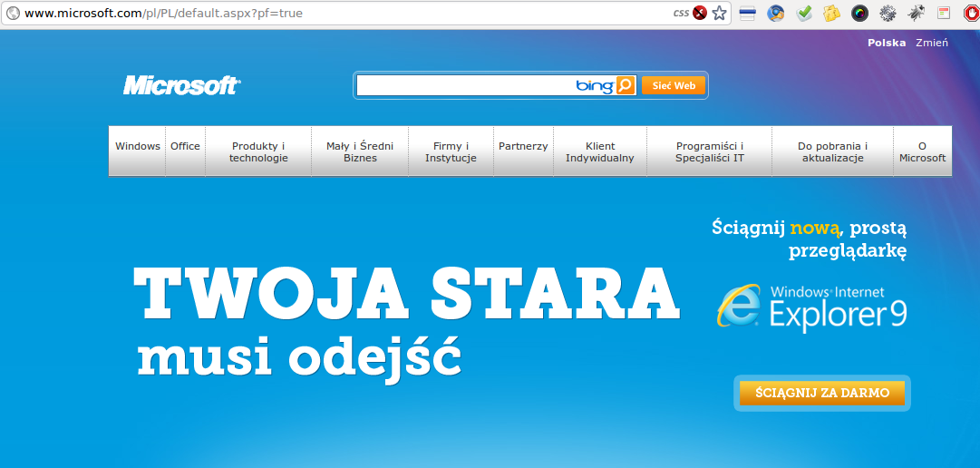The image size is (980, 468).
Task: Open the Partnerzy menu item
Action: click(x=523, y=151)
